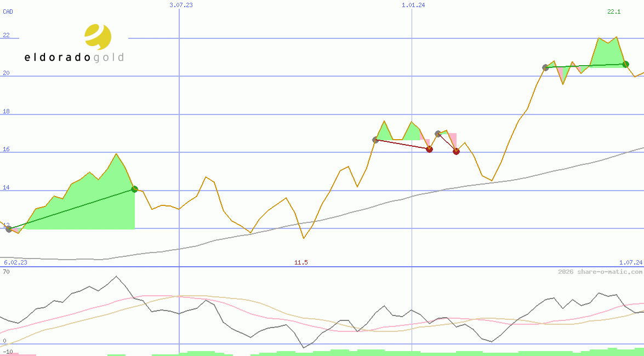Click the yellow Eldorado Gold logo emblem
Viewport: 644px width, 356px height.
(98, 37)
